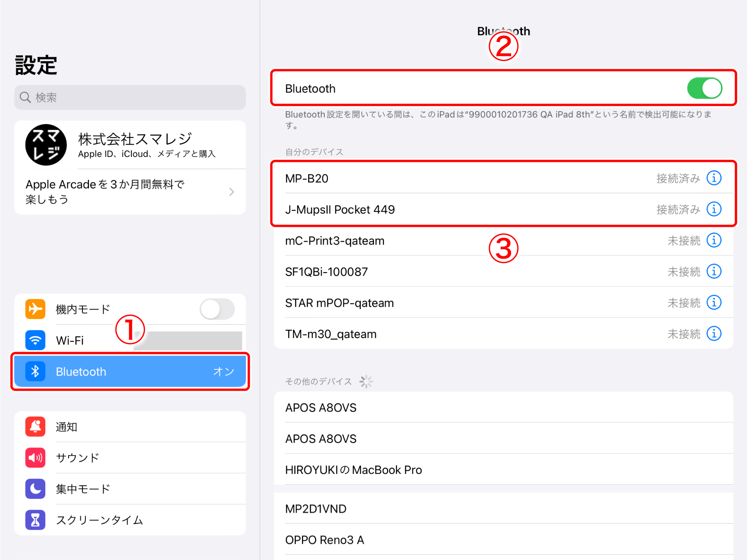Pair with HIROYUKIのMacBook Pro
The image size is (747, 560).
point(503,470)
